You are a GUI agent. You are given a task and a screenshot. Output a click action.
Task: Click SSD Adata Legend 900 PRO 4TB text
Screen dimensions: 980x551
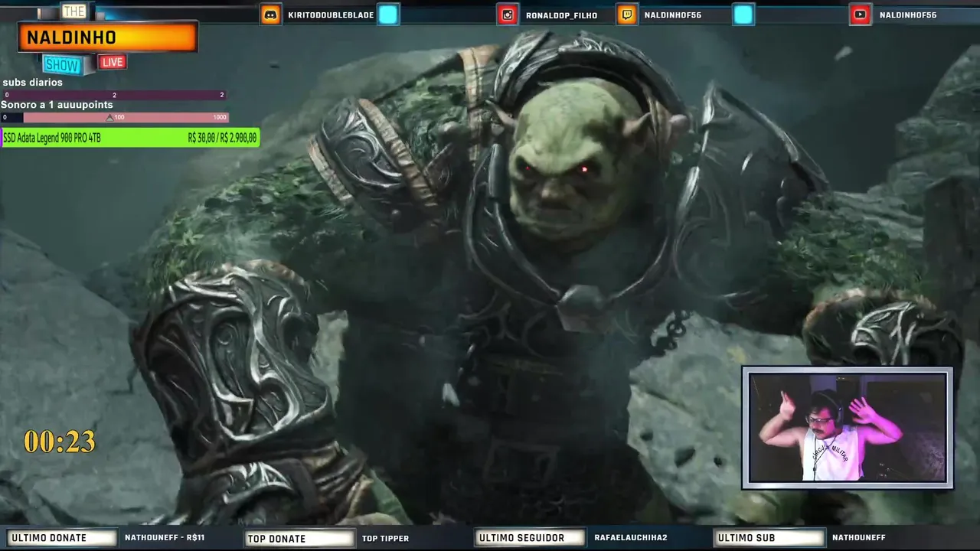[x=52, y=138]
